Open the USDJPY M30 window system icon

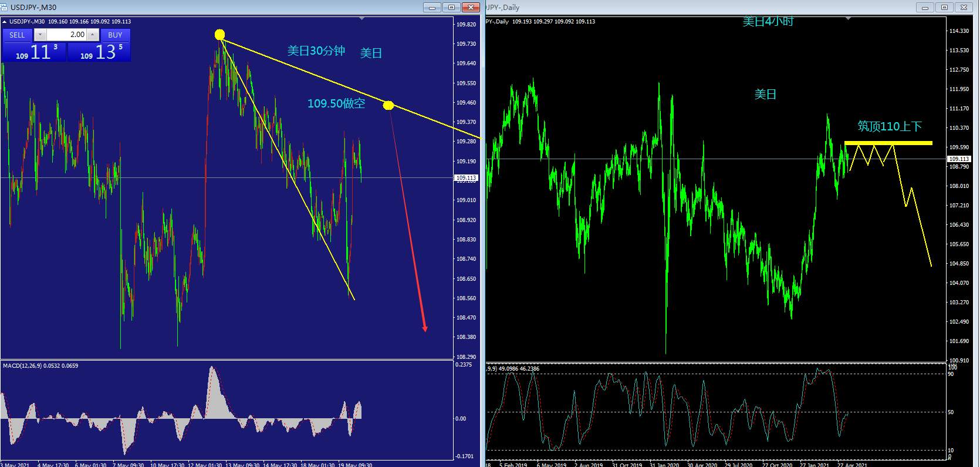coord(5,7)
